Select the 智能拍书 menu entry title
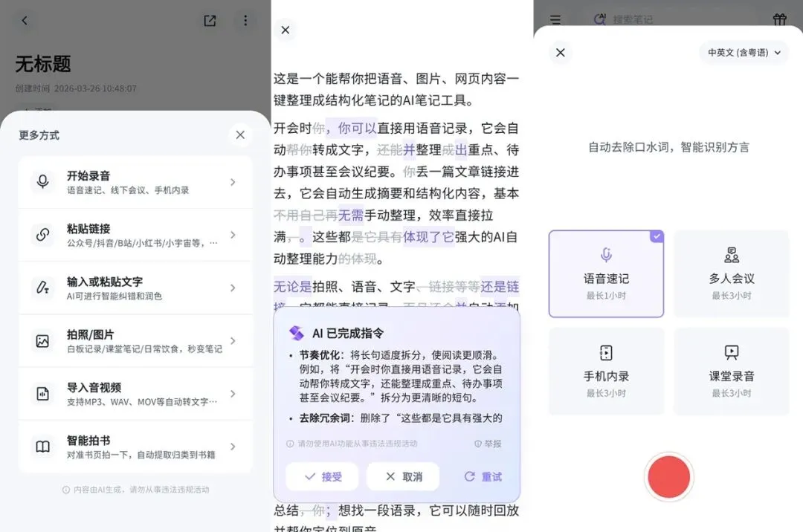The image size is (803, 532). tap(88, 441)
